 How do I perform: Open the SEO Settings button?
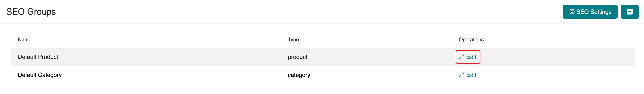pos(590,12)
